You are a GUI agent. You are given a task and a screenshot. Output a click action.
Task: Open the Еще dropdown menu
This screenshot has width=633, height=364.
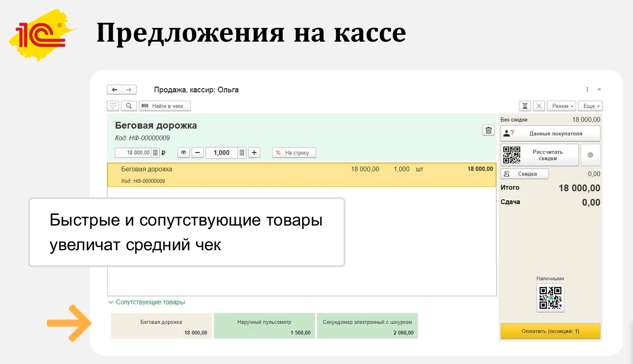[x=590, y=106]
